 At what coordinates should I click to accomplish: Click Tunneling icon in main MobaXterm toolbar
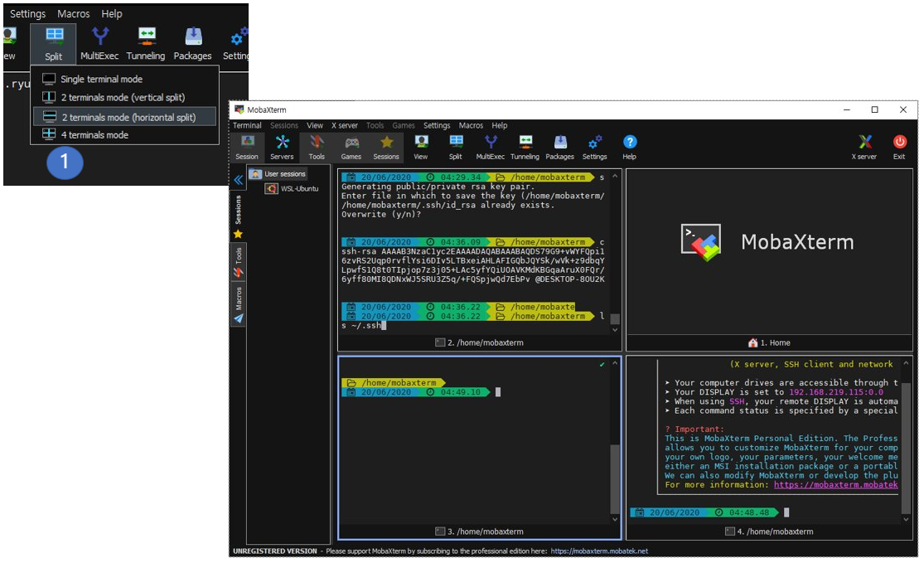525,148
